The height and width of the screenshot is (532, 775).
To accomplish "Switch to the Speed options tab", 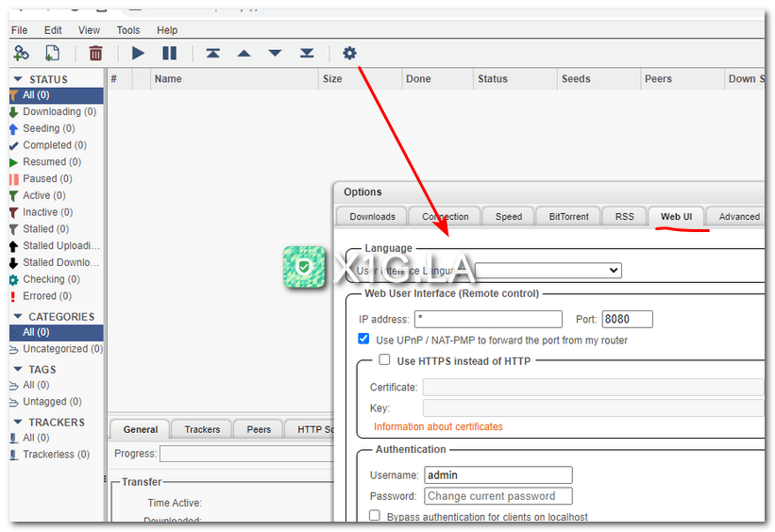I will [509, 217].
